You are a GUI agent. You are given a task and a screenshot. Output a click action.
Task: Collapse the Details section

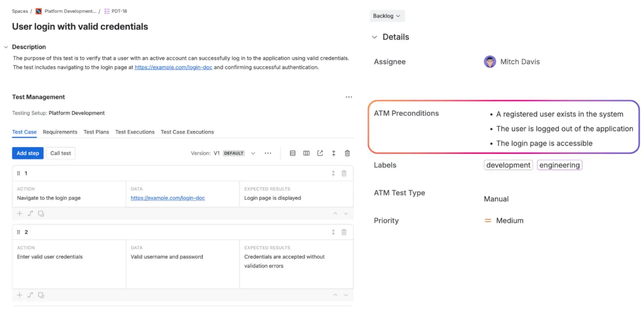pos(374,37)
